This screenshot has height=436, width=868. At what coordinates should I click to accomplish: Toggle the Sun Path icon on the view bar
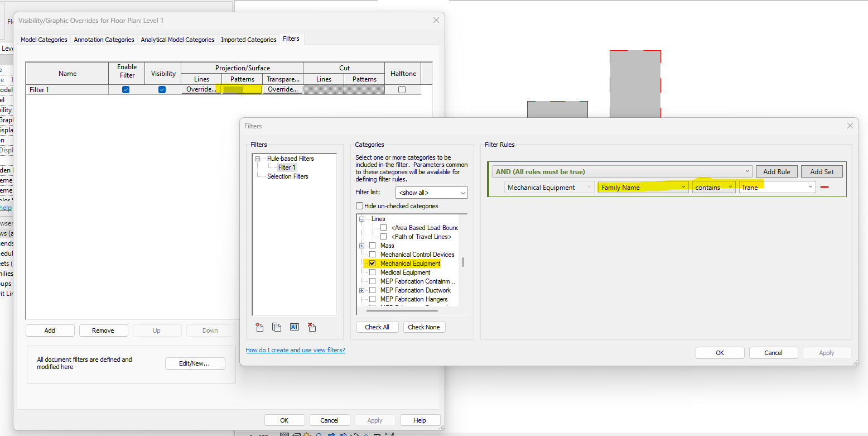tap(307, 434)
